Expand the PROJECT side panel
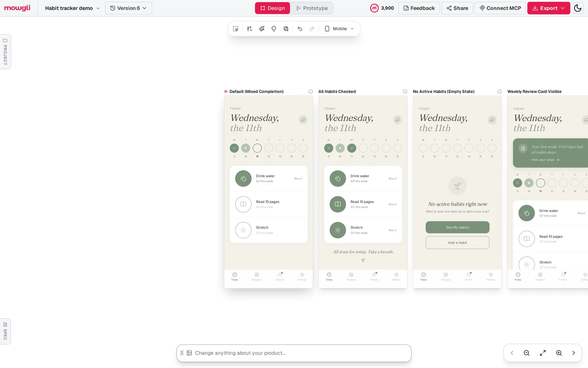 (x=5, y=52)
